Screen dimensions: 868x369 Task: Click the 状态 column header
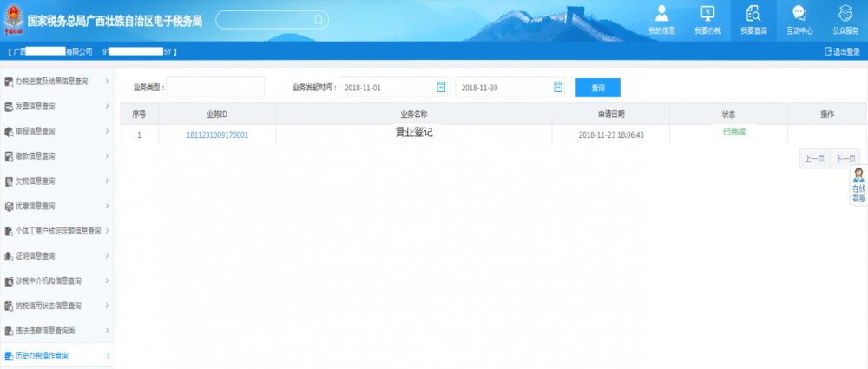[x=728, y=114]
